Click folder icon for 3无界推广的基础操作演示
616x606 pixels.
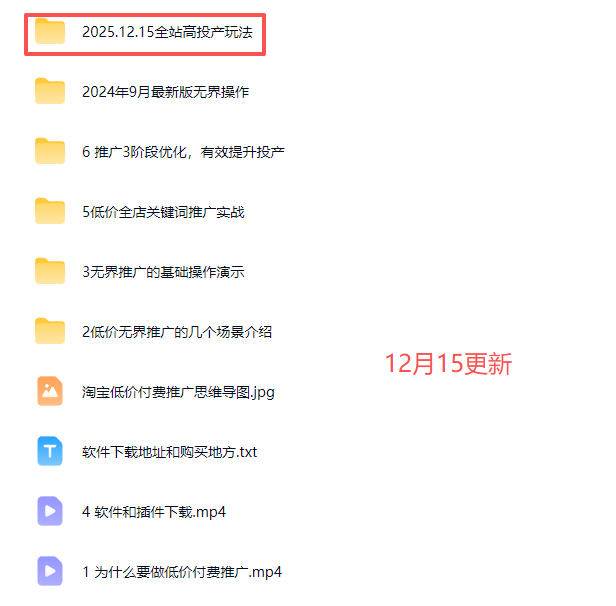click(x=50, y=271)
